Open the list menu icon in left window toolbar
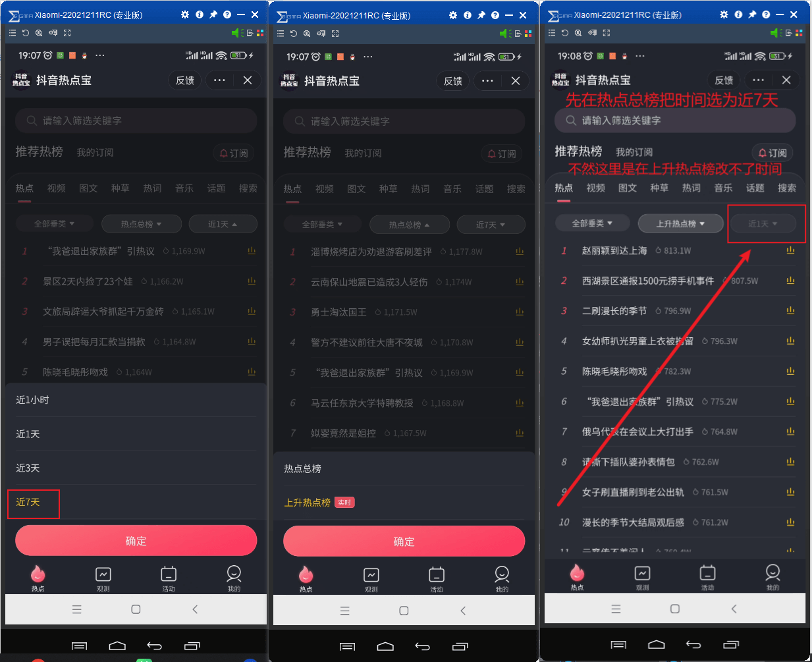The height and width of the screenshot is (662, 812). (13, 33)
